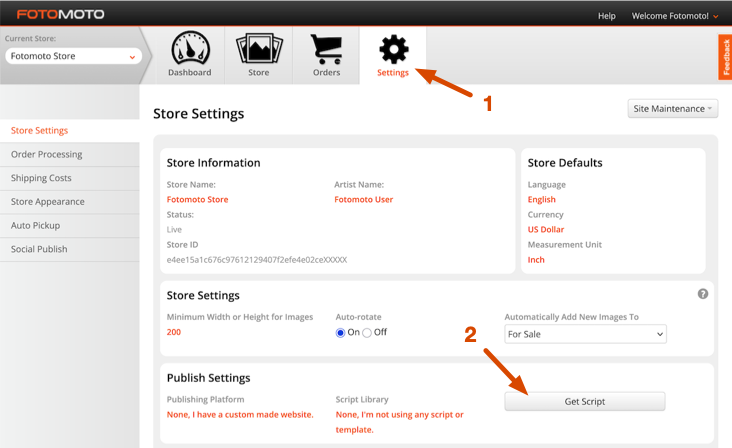Click the Publish Settings section heading
Image resolution: width=732 pixels, height=448 pixels.
[x=209, y=378]
